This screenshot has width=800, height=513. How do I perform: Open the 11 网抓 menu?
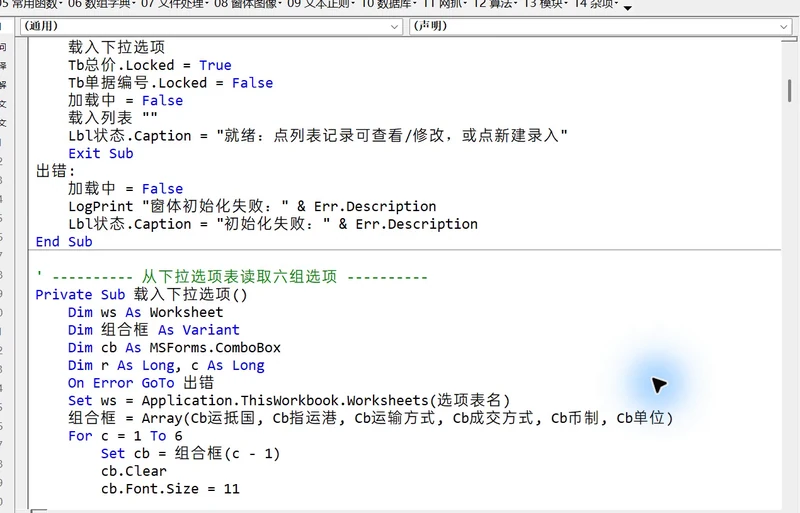(x=445, y=4)
